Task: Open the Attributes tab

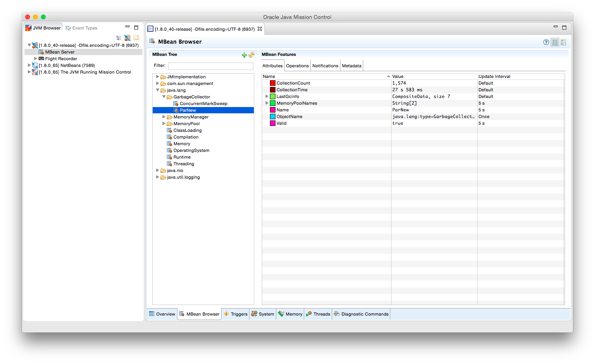Action: pos(272,66)
